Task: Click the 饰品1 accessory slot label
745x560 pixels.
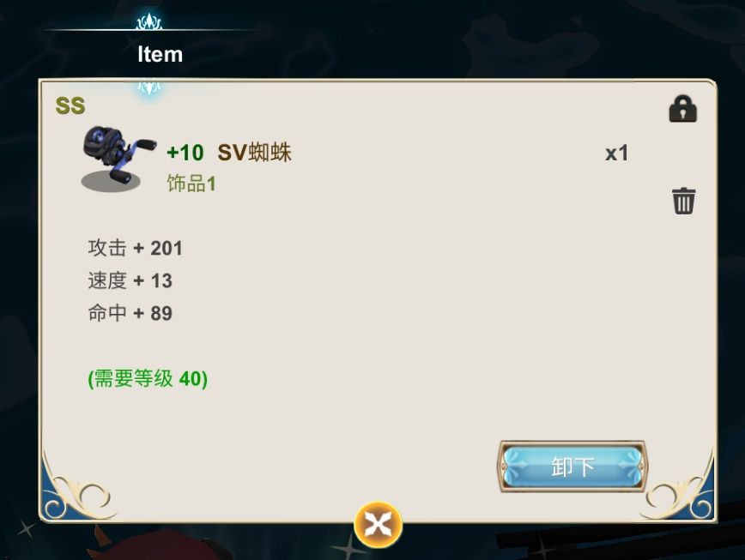Action: 191,184
